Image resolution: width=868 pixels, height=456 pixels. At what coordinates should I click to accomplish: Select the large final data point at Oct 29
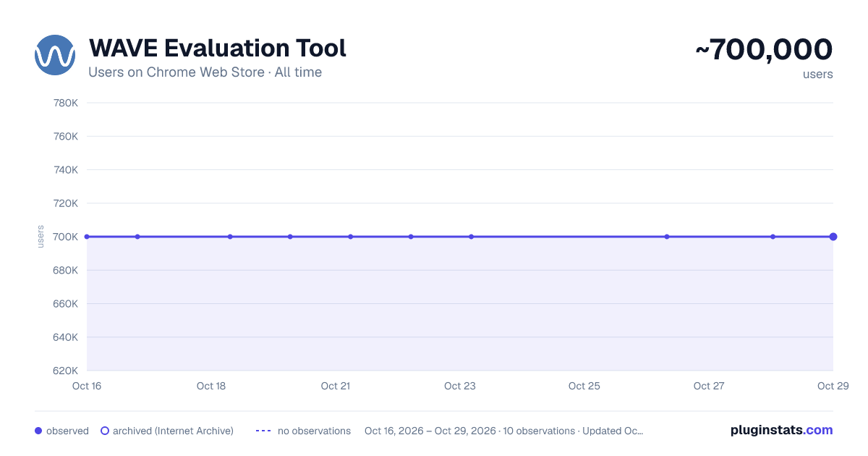[833, 237]
